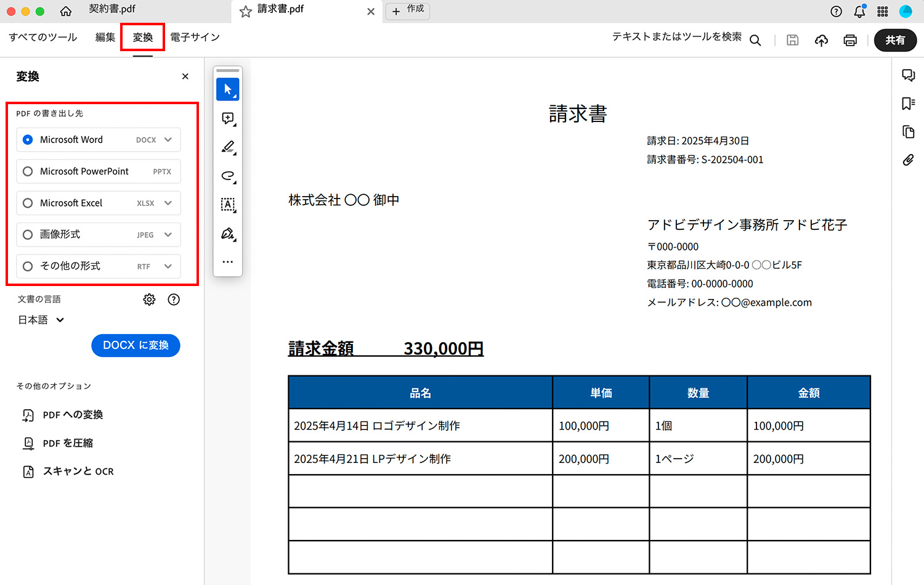Image resolution: width=924 pixels, height=585 pixels.
Task: Expand the RTF format dropdown
Action: 168,266
